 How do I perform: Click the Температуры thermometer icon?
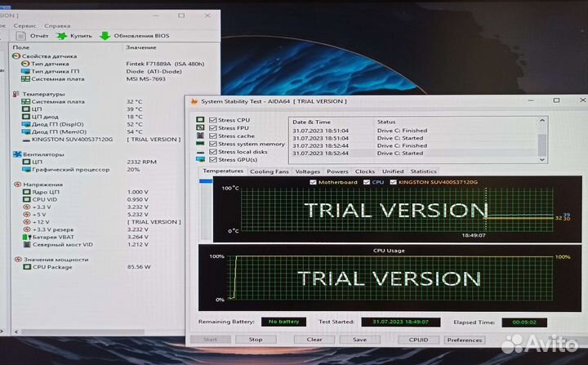point(16,94)
